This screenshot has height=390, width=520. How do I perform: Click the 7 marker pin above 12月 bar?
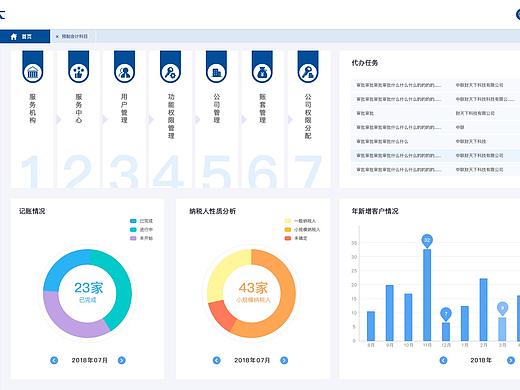[446, 314]
